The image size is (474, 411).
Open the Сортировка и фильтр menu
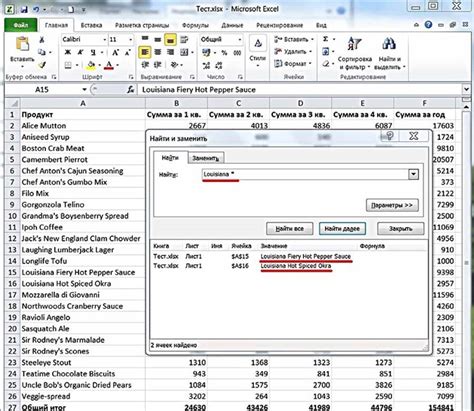pyautogui.click(x=355, y=53)
